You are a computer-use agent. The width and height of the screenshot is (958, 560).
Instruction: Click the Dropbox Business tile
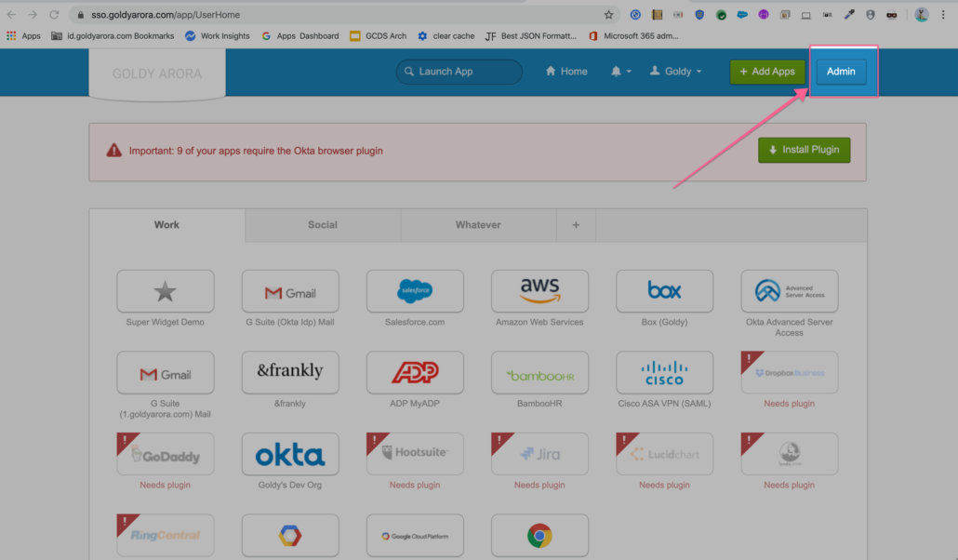[x=790, y=373]
